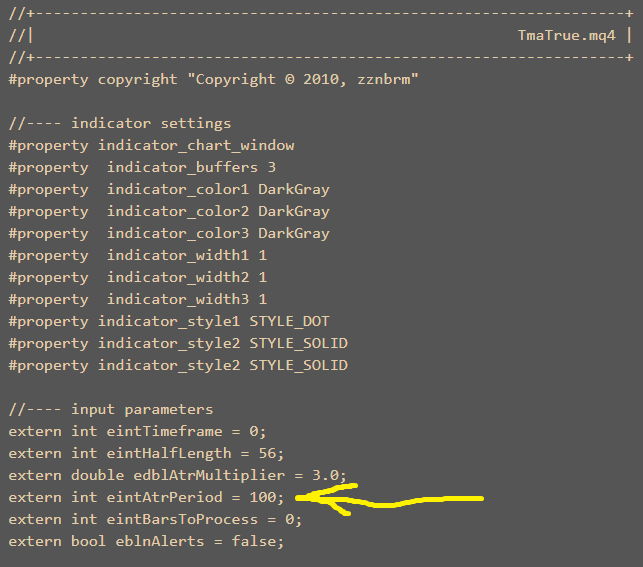
Task: Click the TmaTrue.mq4 filename in header
Action: pyautogui.click(x=566, y=36)
